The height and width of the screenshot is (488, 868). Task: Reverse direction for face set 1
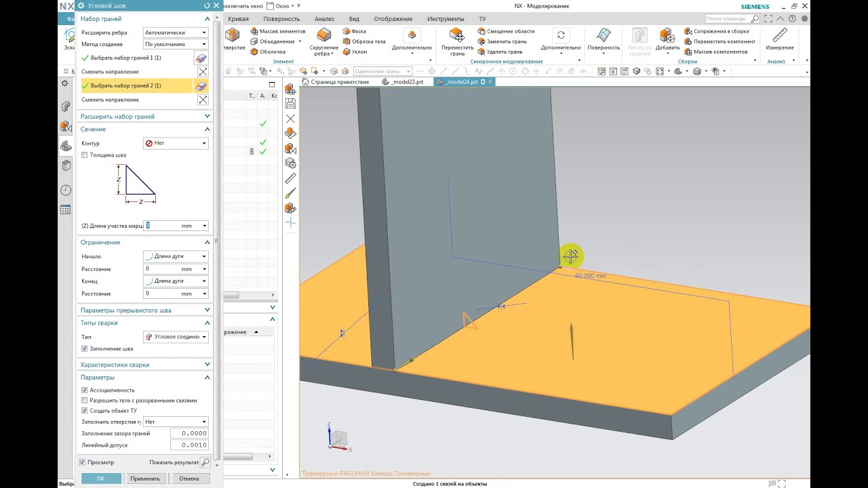pos(202,72)
